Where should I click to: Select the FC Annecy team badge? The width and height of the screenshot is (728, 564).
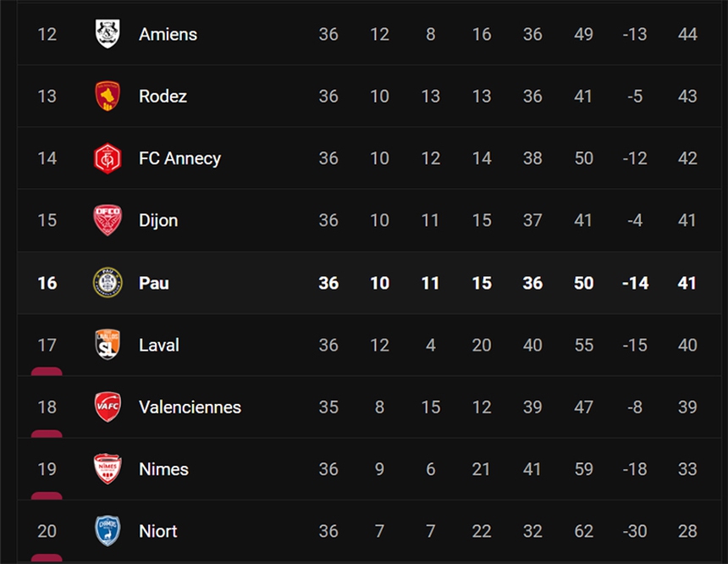[108, 158]
